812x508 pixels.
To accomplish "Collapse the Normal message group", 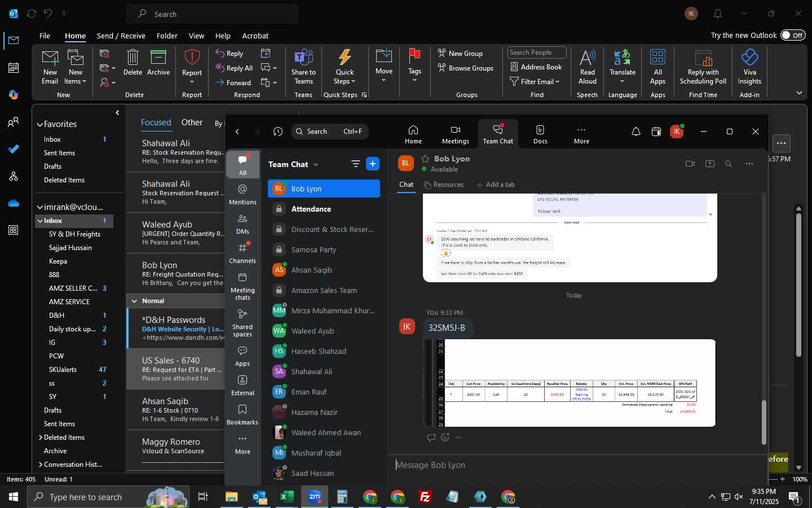I will (134, 301).
